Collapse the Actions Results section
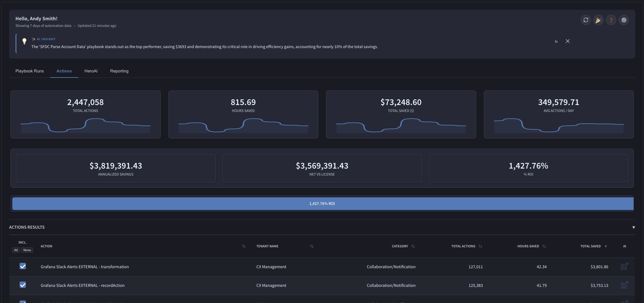 pos(633,227)
